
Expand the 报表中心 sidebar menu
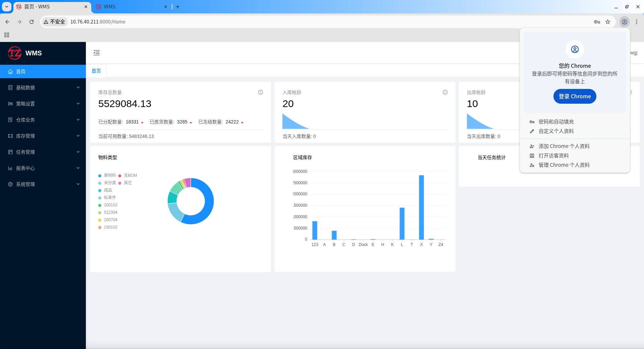43,168
